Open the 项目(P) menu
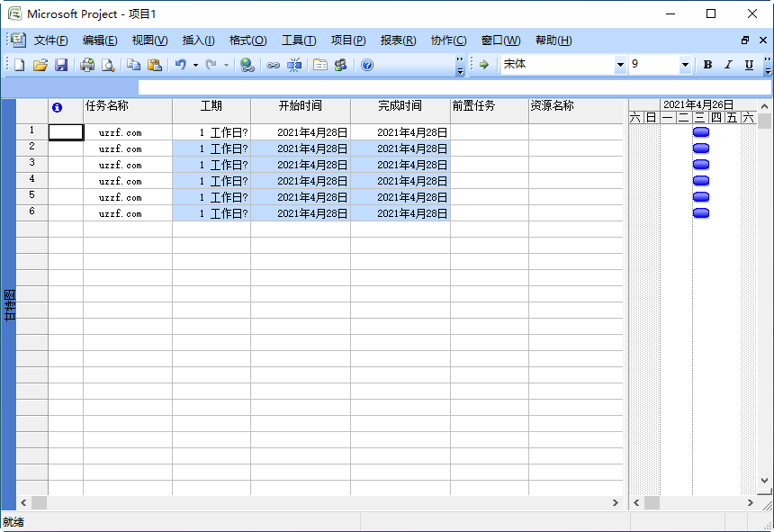Image resolution: width=774 pixels, height=532 pixels. (x=348, y=41)
